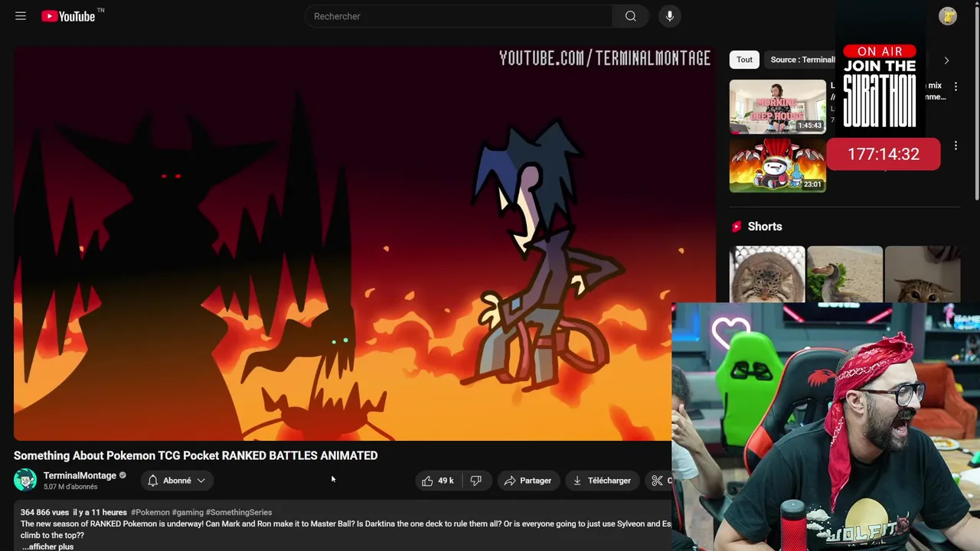Open the third Short with cat face
This screenshot has width=980, height=551.
coord(923,274)
